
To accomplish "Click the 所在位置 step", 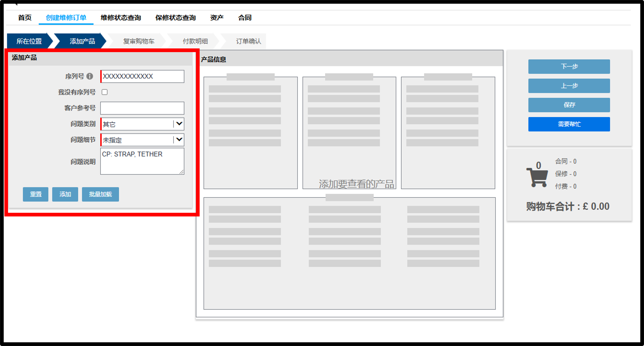I will tap(29, 41).
